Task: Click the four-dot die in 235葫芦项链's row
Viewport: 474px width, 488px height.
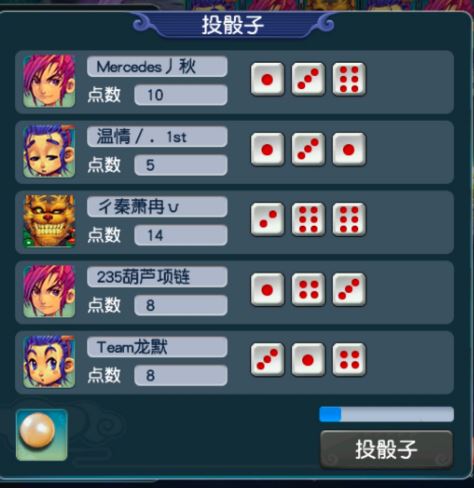Action: (308, 289)
